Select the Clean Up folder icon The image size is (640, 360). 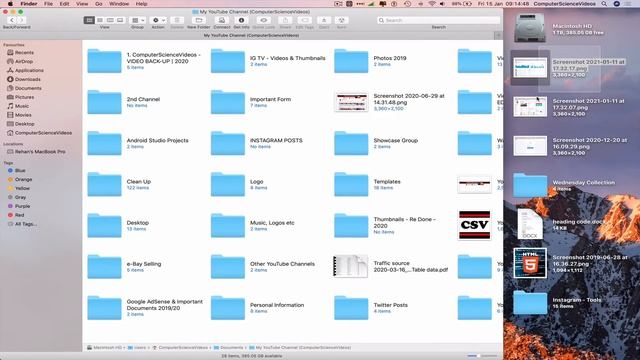click(104, 184)
